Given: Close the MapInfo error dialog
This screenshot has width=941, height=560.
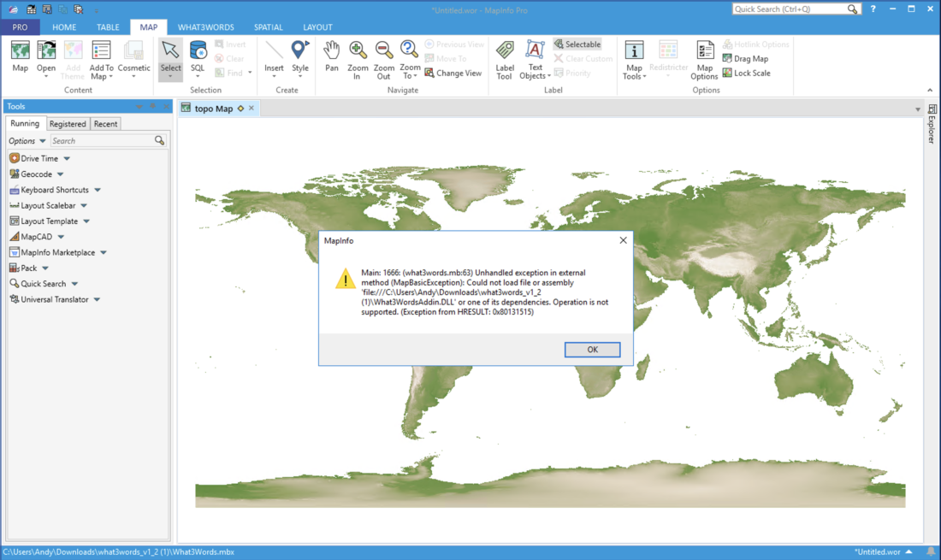Looking at the screenshot, I should pyautogui.click(x=623, y=240).
